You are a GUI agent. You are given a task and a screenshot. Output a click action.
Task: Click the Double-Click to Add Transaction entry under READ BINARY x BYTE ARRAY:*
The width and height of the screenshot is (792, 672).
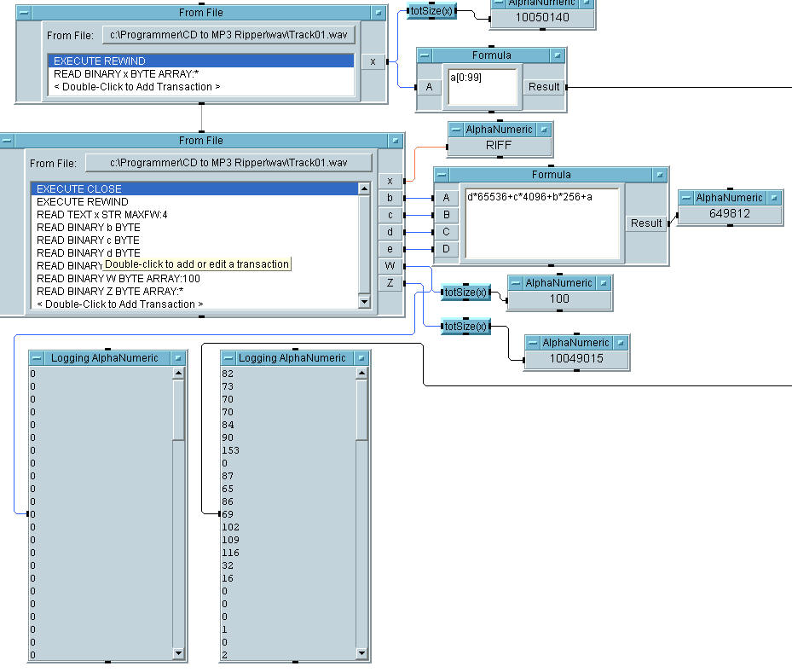[x=136, y=87]
